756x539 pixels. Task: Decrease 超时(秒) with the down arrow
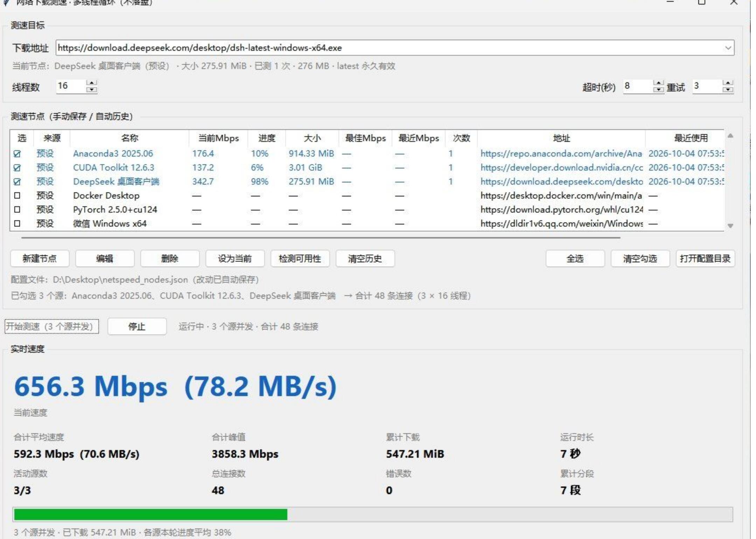(658, 90)
